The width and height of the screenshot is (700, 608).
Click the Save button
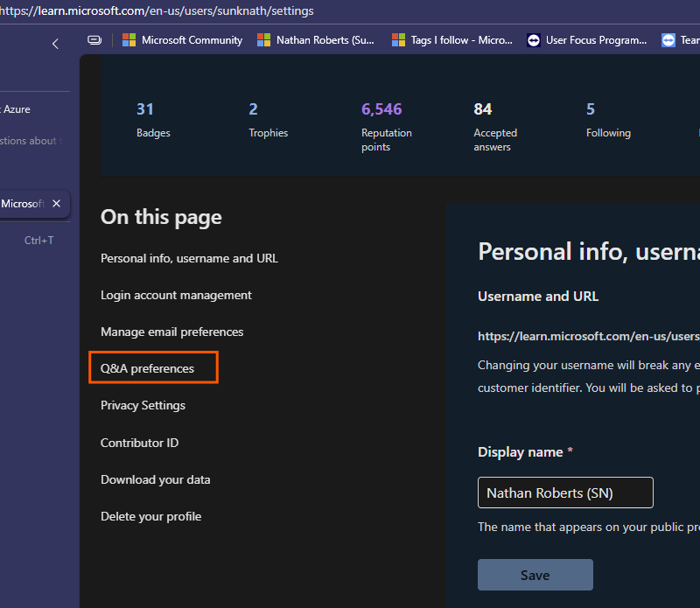(535, 575)
